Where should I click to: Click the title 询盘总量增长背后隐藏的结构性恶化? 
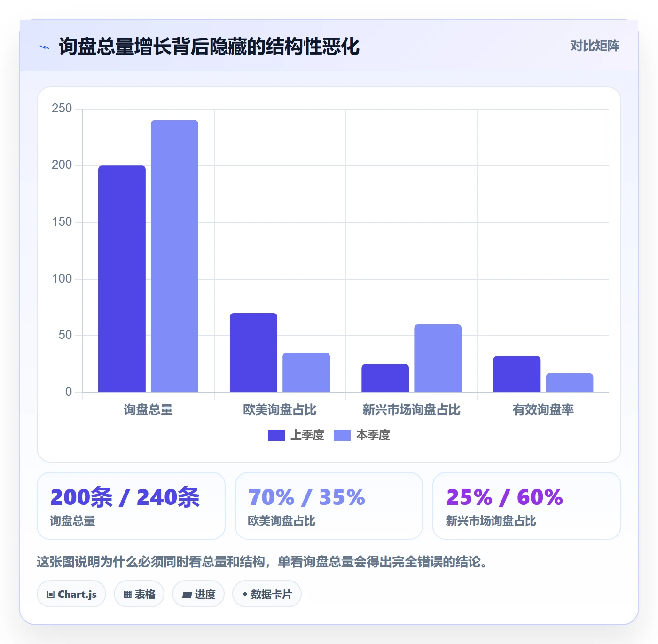pos(209,47)
